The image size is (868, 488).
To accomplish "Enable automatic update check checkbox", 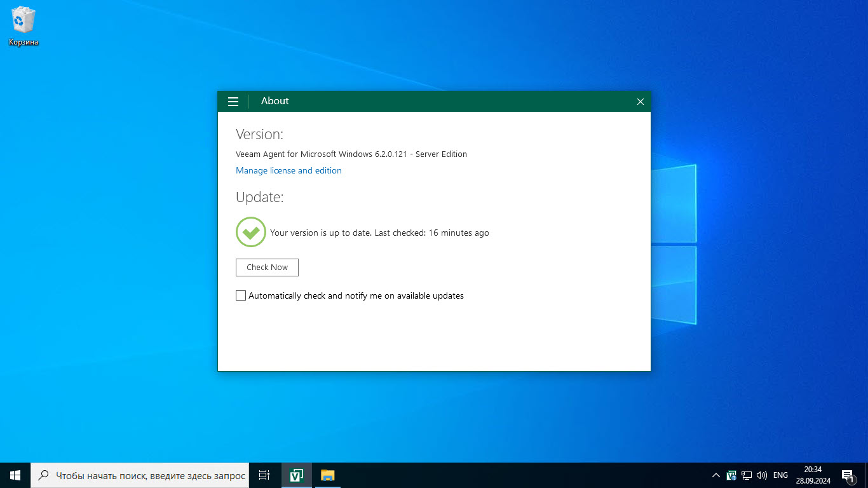I will coord(241,295).
